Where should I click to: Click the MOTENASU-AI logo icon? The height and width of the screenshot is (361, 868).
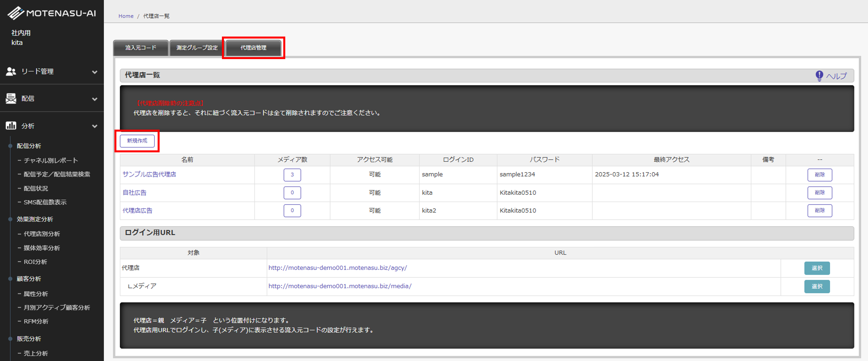[x=16, y=13]
